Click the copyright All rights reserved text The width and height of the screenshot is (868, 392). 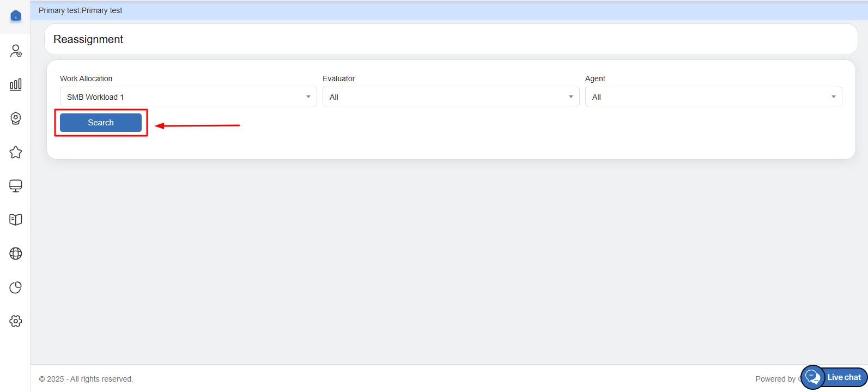click(x=86, y=379)
